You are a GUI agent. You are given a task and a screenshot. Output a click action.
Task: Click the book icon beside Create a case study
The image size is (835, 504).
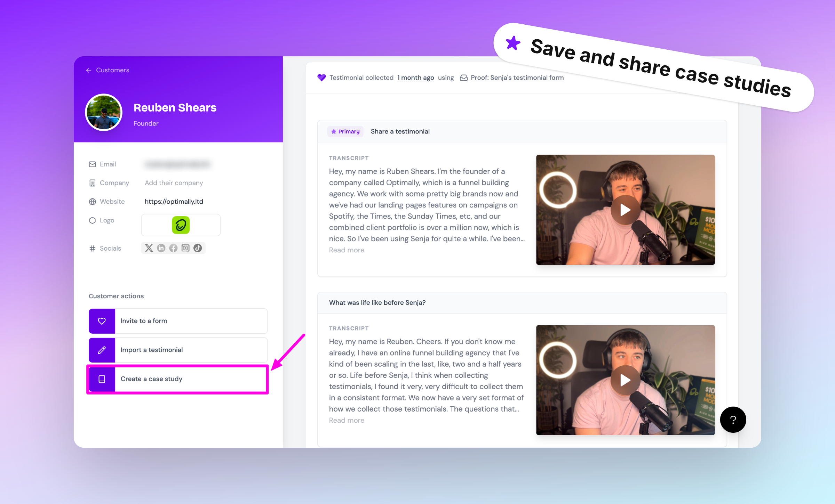click(102, 379)
